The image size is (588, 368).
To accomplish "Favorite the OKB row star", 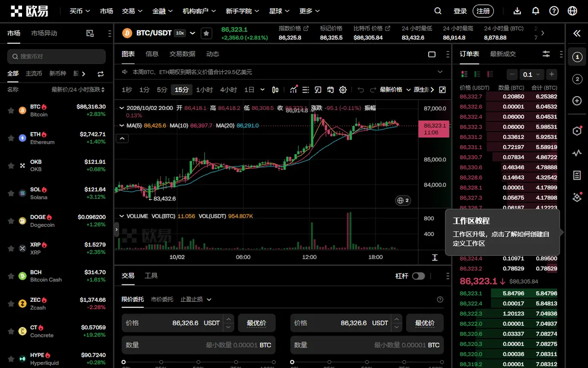I will [x=11, y=166].
